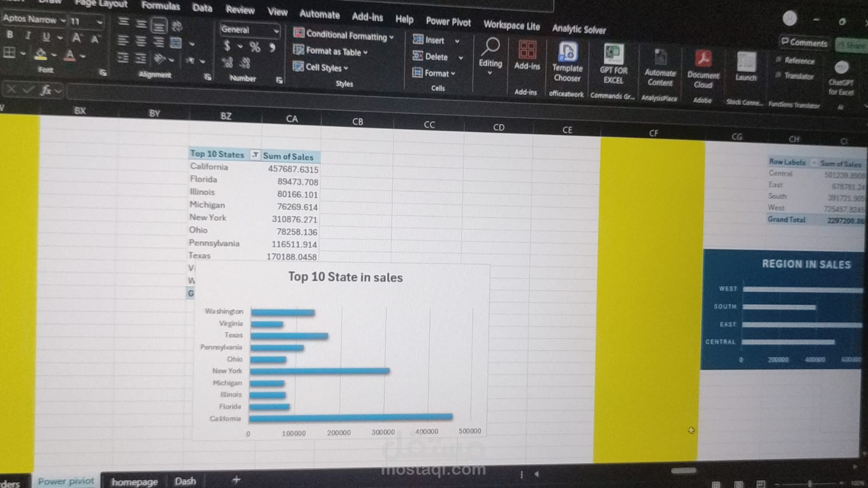The height and width of the screenshot is (488, 868).
Task: Toggle Bold formatting
Action: point(10,35)
